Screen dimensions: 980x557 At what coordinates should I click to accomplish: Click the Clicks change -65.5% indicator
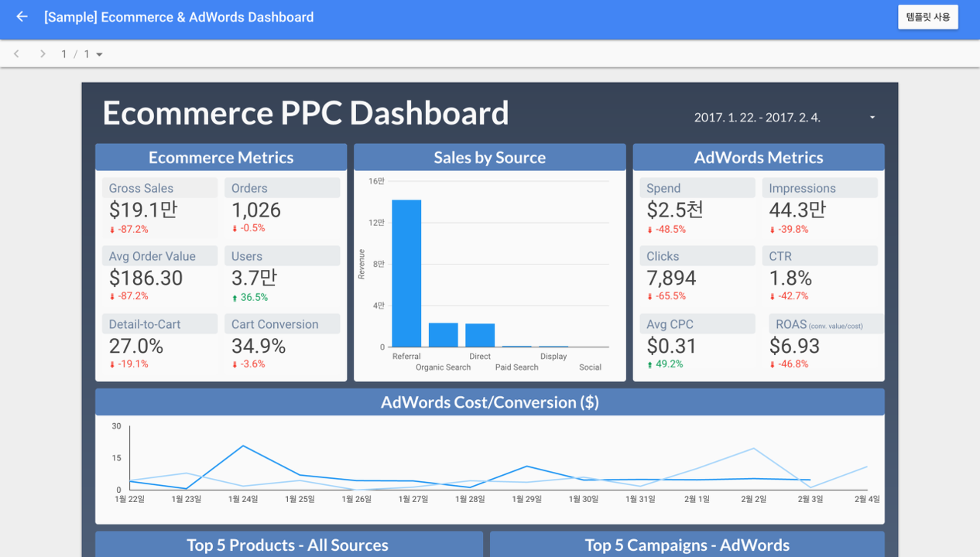pos(666,296)
